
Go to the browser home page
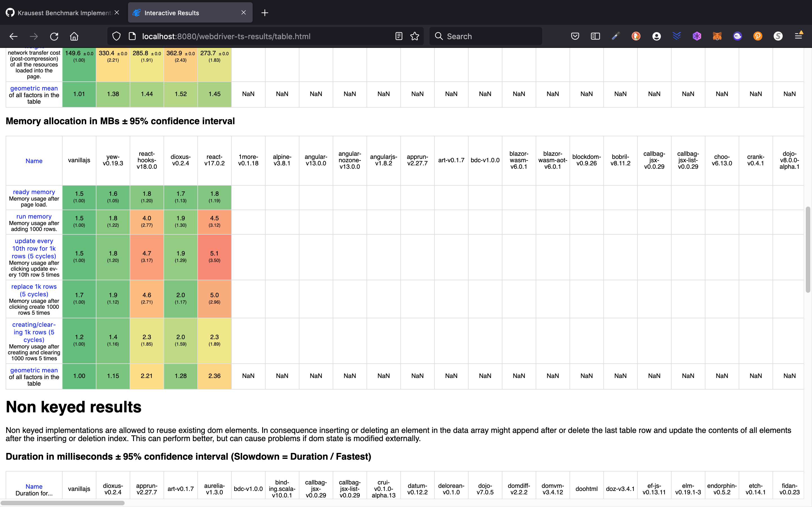tap(74, 36)
